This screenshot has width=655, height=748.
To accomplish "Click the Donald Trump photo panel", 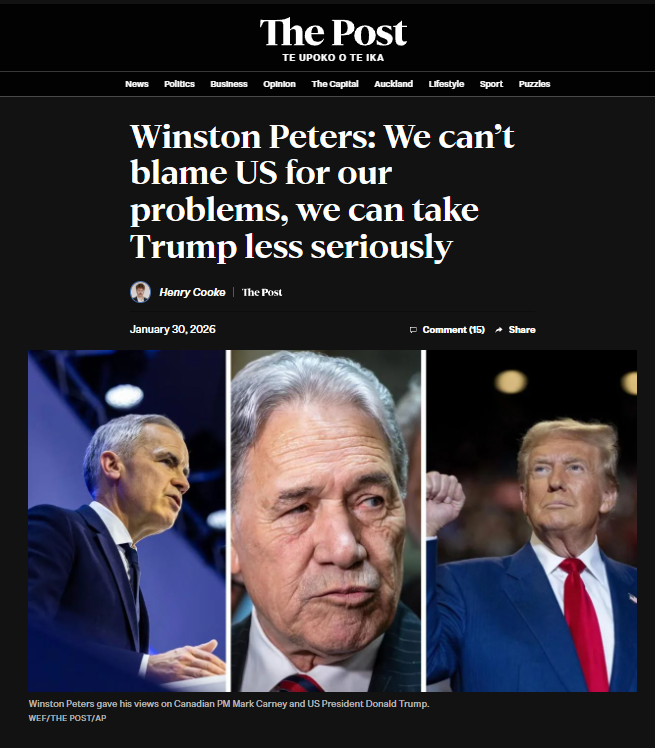I will [531, 521].
